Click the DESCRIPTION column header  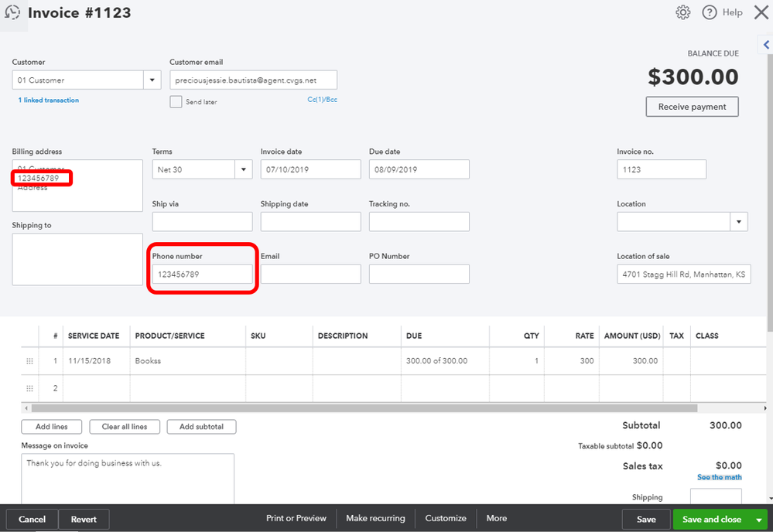[343, 336]
